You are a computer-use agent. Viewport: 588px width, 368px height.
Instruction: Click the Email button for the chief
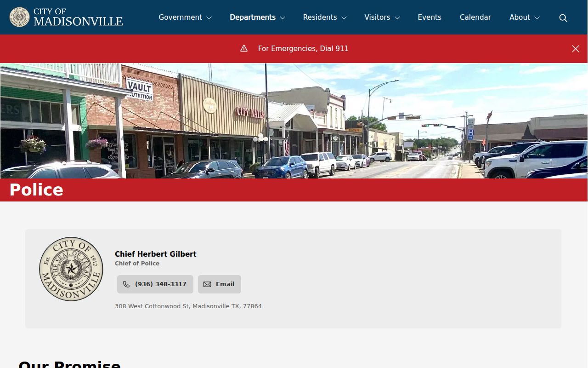pos(220,284)
